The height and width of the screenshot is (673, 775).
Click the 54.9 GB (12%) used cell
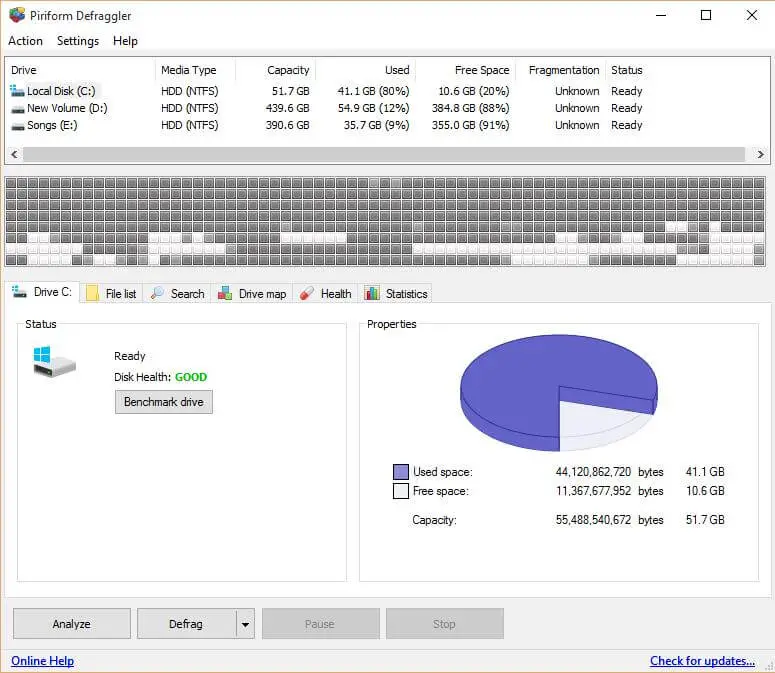click(x=373, y=108)
